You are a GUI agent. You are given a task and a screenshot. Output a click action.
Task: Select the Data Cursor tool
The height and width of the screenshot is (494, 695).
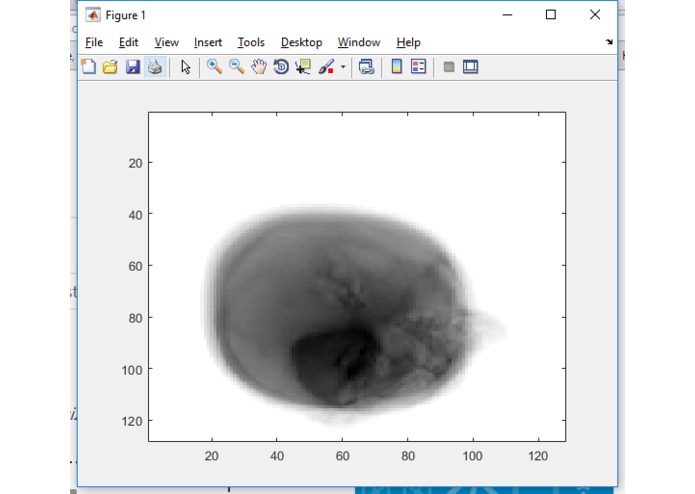[x=303, y=67]
